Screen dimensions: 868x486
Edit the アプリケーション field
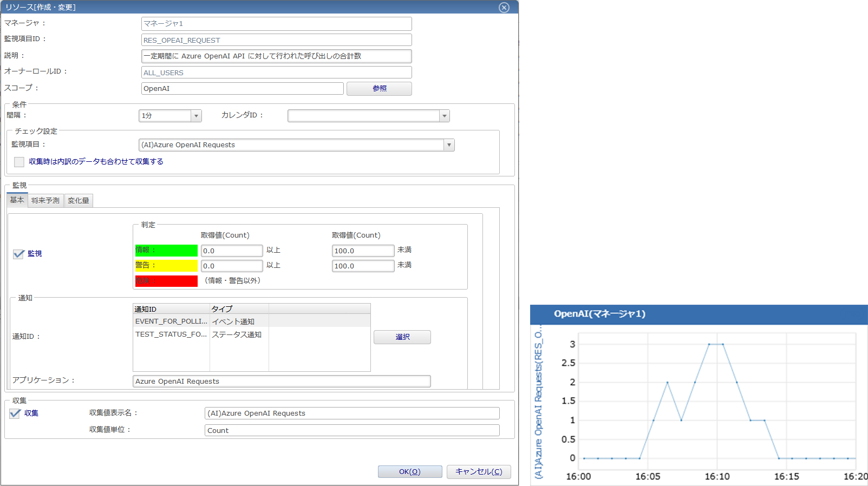click(282, 382)
